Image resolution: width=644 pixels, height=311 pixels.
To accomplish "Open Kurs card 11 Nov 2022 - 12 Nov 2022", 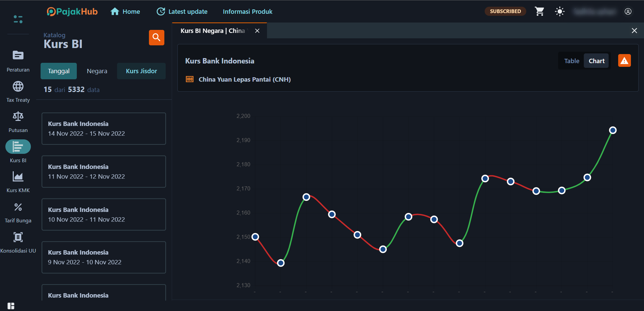I will 104,172.
